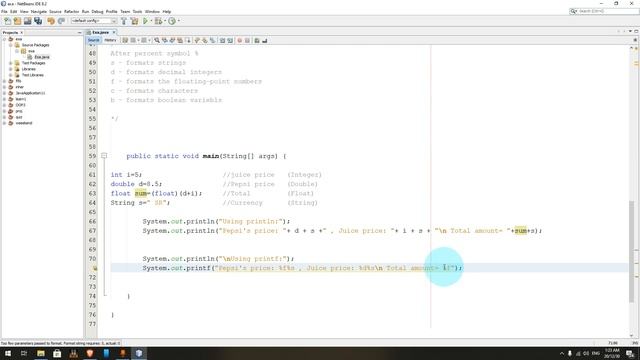Click the status bar format warning message
Viewport: 640px width, 360px height.
tap(61, 343)
